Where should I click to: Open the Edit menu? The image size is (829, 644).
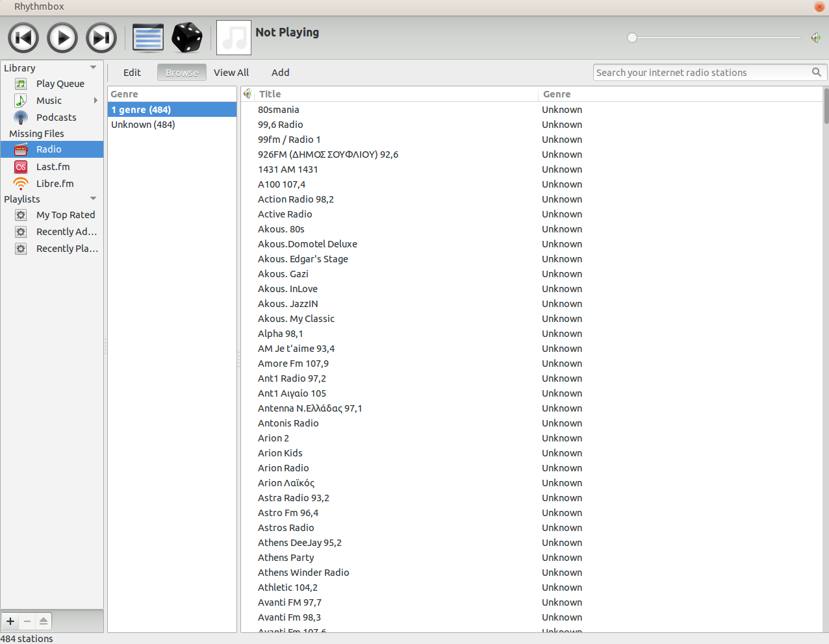click(132, 73)
